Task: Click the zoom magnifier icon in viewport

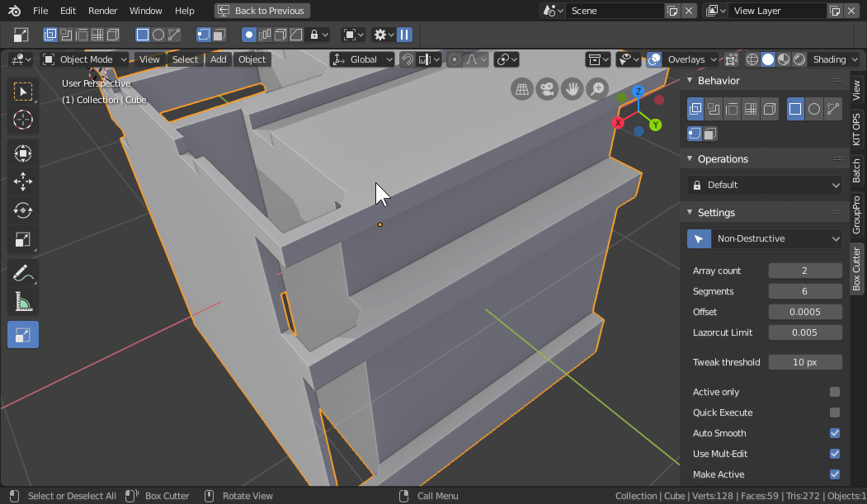Action: click(x=596, y=89)
